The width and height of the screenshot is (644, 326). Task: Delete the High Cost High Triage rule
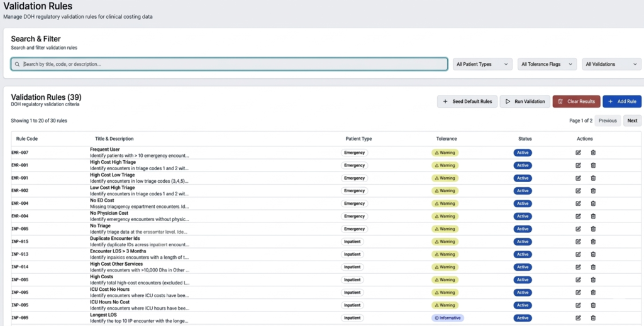(593, 165)
